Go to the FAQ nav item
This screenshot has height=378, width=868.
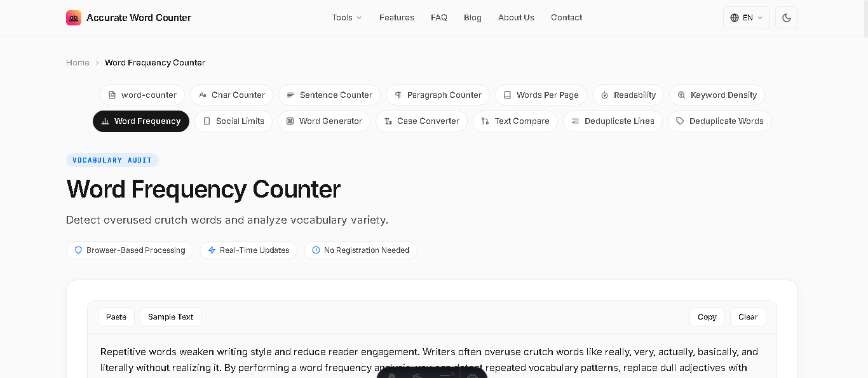click(439, 18)
